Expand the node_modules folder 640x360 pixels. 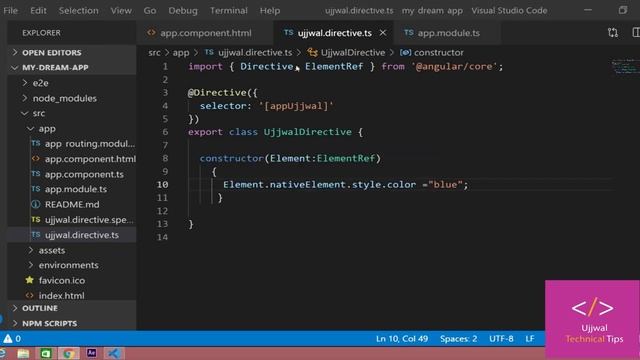(71, 98)
